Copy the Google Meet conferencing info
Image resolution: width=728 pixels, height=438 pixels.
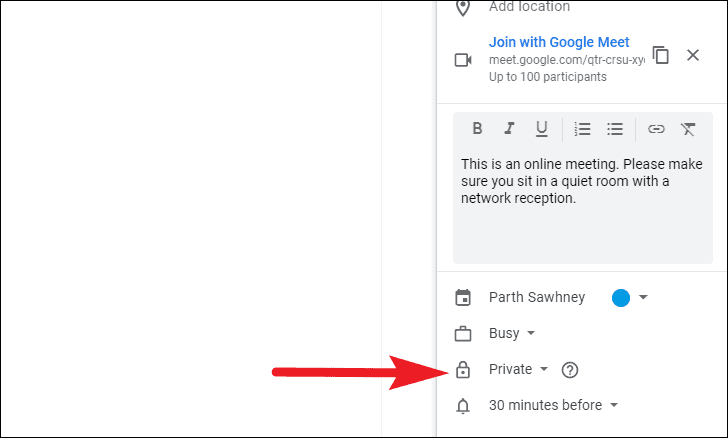661,55
